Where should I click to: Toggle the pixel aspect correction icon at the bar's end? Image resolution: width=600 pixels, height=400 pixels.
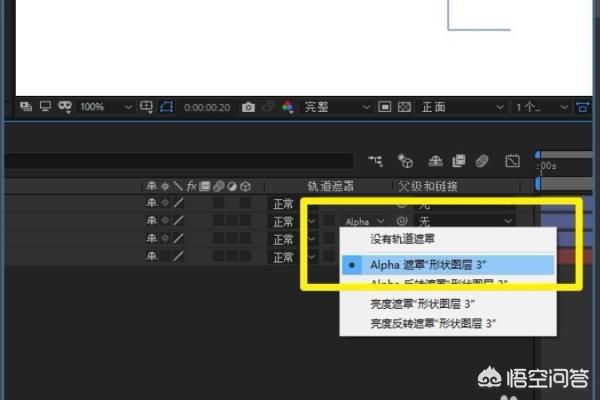[x=582, y=107]
